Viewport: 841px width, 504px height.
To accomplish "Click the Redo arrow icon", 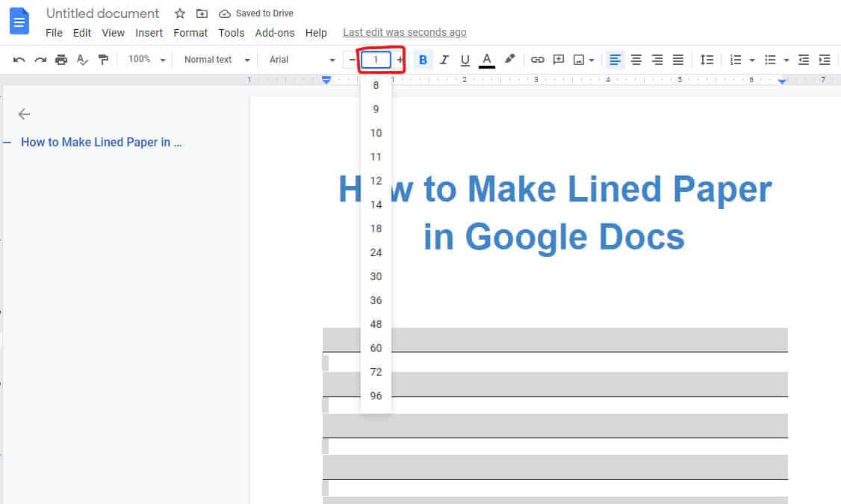I will click(40, 60).
